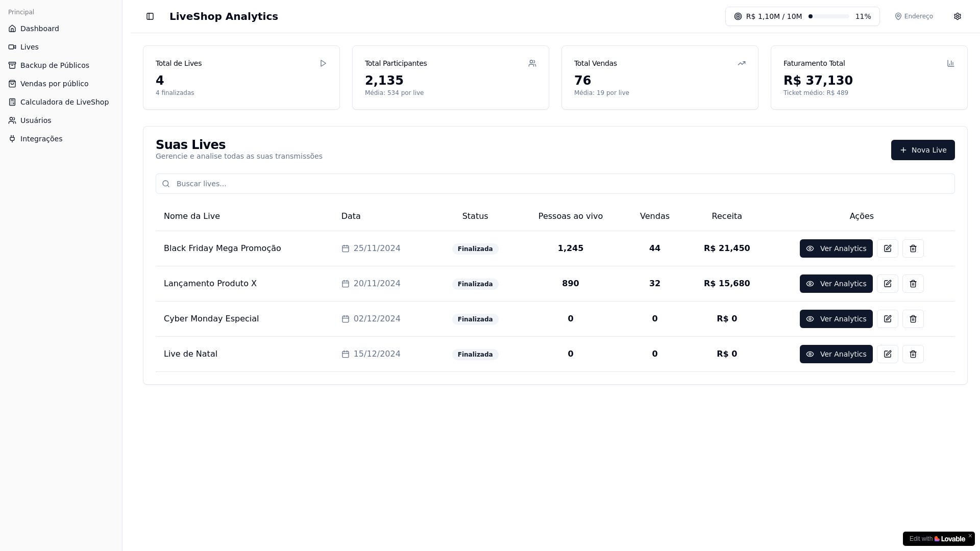The width and height of the screenshot is (980, 551).
Task: Click the Finalizada badge for Live de Natal
Action: point(475,355)
